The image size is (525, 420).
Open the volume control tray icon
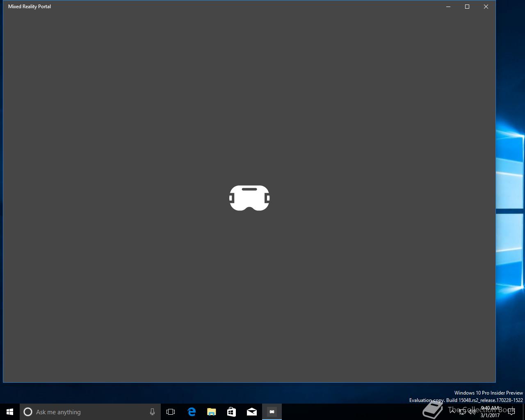pos(472,412)
